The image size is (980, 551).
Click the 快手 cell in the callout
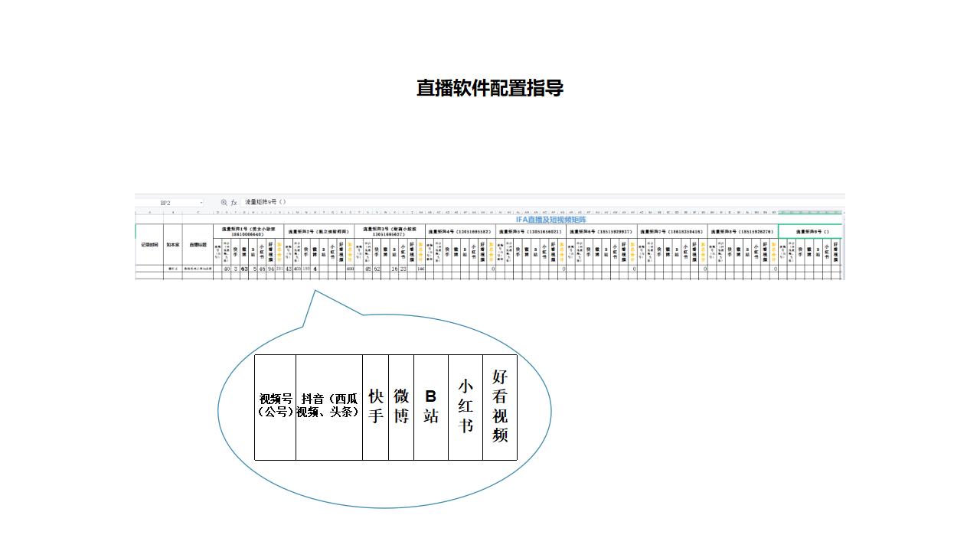point(375,407)
